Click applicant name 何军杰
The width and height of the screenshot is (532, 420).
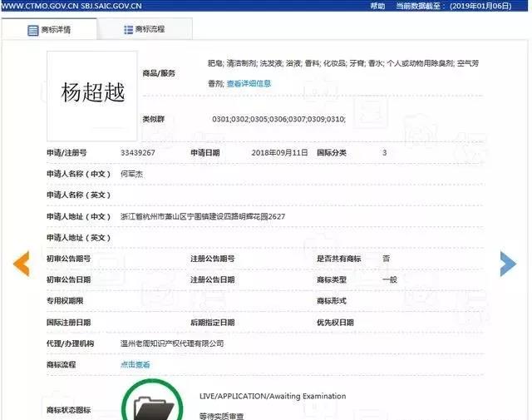pos(134,174)
